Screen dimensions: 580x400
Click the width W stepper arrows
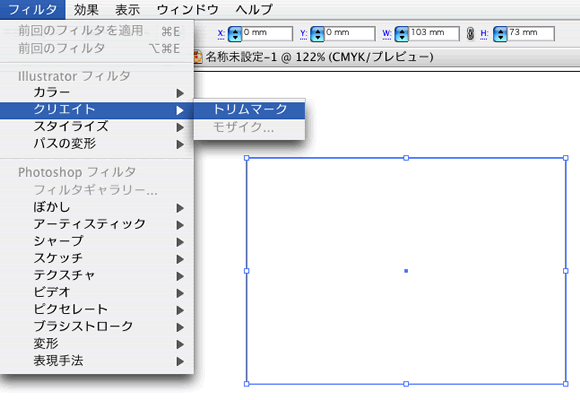pyautogui.click(x=402, y=34)
